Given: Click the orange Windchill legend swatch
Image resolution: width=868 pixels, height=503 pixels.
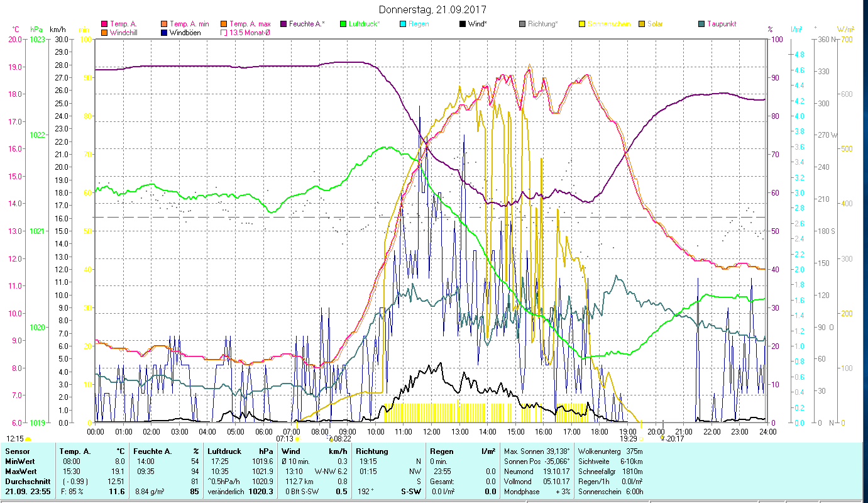Looking at the screenshot, I should pyautogui.click(x=104, y=33).
